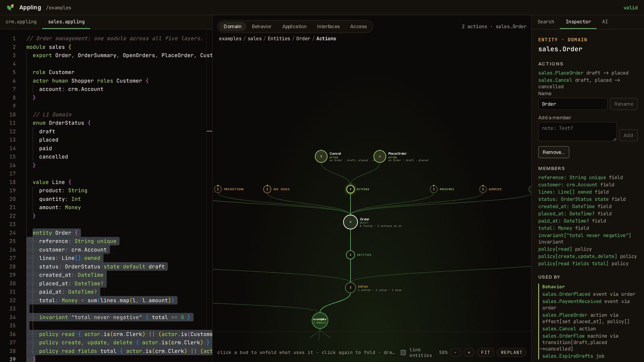
Task: Select the Order entity node
Action: (351, 222)
